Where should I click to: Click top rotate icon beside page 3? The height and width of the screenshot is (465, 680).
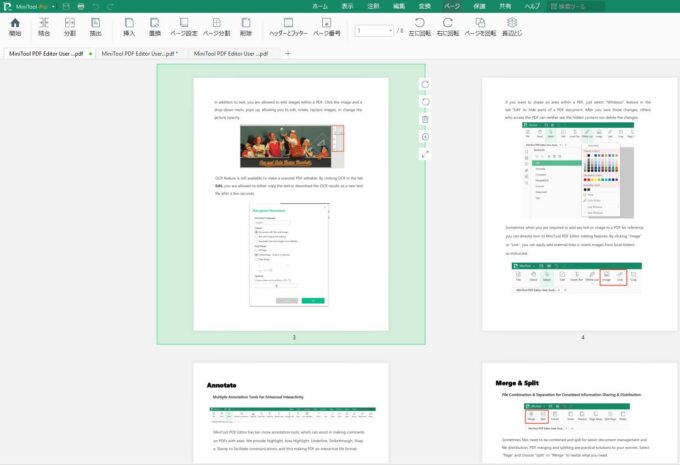click(425, 85)
